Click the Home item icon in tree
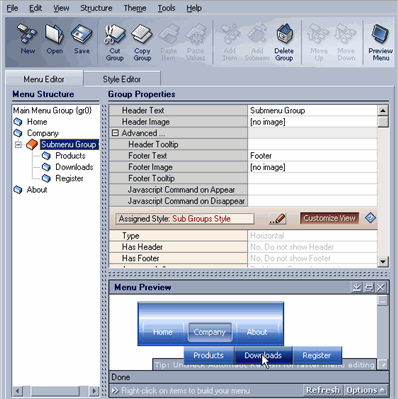The height and width of the screenshot is (399, 398). pyautogui.click(x=18, y=122)
